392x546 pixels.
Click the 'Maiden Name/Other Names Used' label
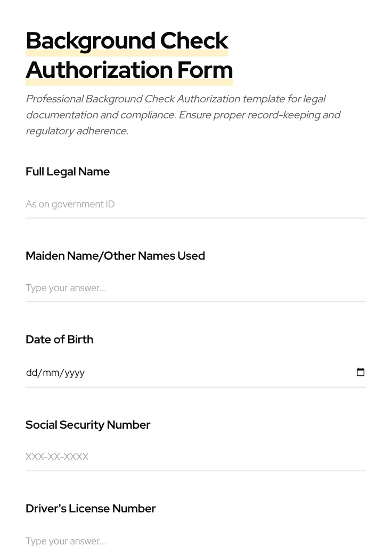[115, 256]
